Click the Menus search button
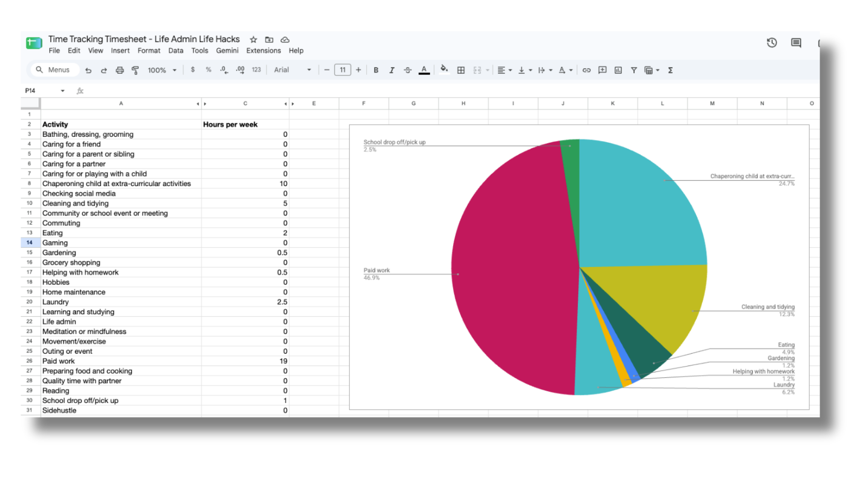The width and height of the screenshot is (868, 488). (53, 70)
